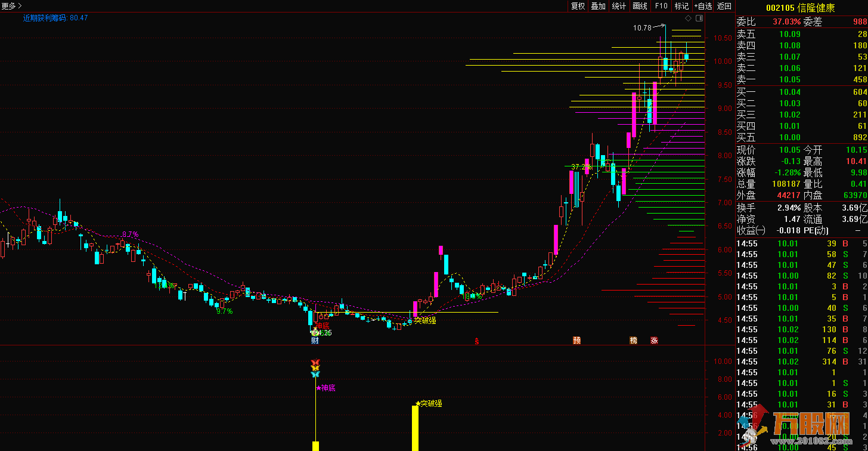Click the 榜 ranking marker icon
Image resolution: width=868 pixels, height=451 pixels.
pyautogui.click(x=633, y=341)
